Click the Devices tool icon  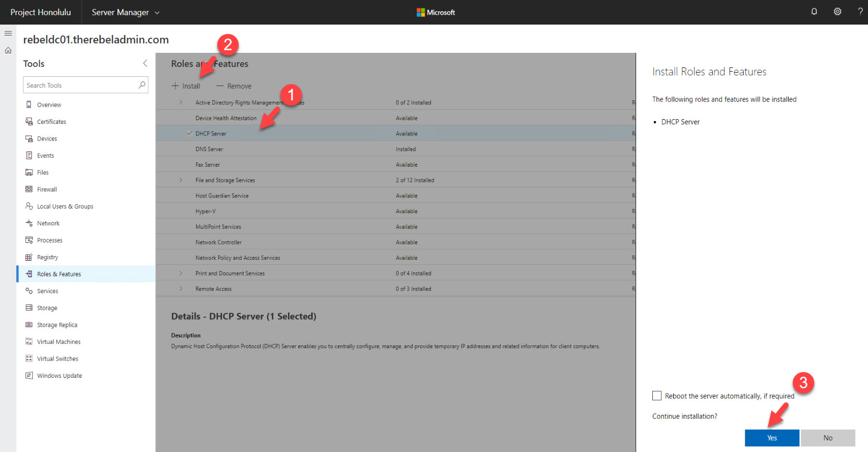[29, 138]
